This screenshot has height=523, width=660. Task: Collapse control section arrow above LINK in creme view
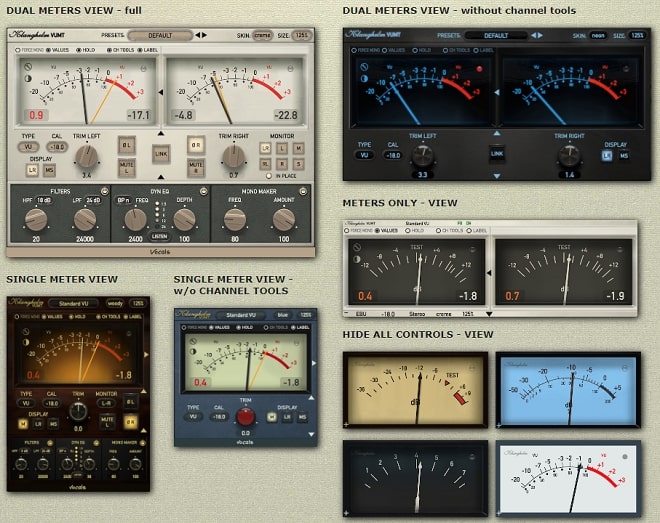point(161,134)
